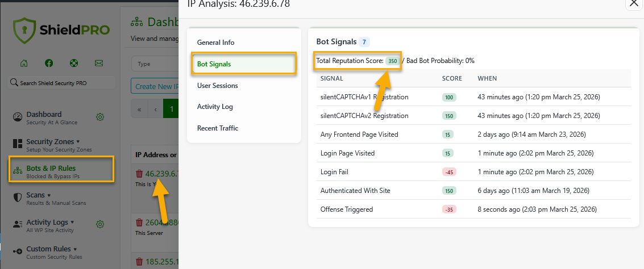Select page 1 in pagination
The height and width of the screenshot is (269, 644).
click(x=171, y=109)
